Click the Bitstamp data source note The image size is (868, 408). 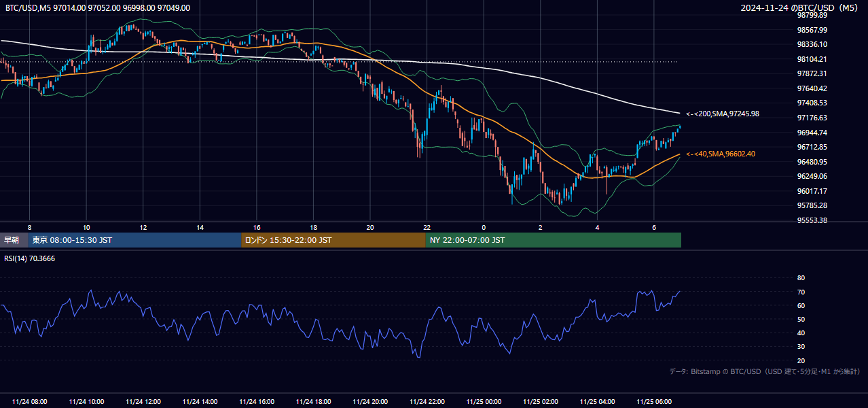pyautogui.click(x=765, y=371)
